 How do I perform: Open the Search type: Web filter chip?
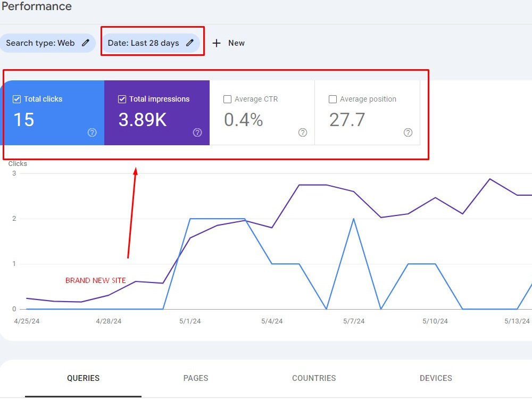click(47, 43)
